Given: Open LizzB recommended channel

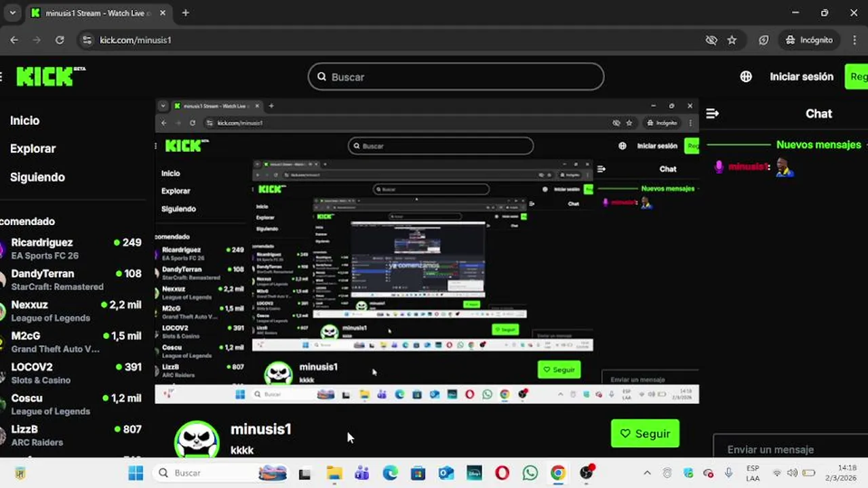Looking at the screenshot, I should tap(71, 435).
